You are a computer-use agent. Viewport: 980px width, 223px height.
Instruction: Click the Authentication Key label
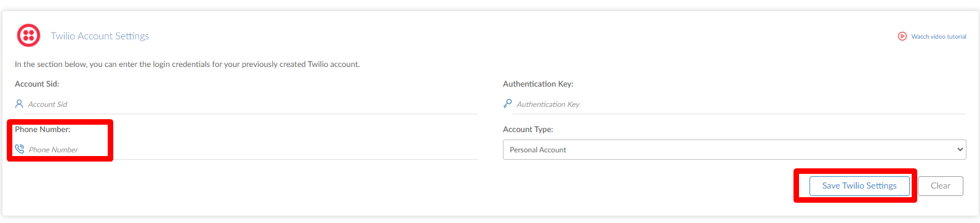538,84
